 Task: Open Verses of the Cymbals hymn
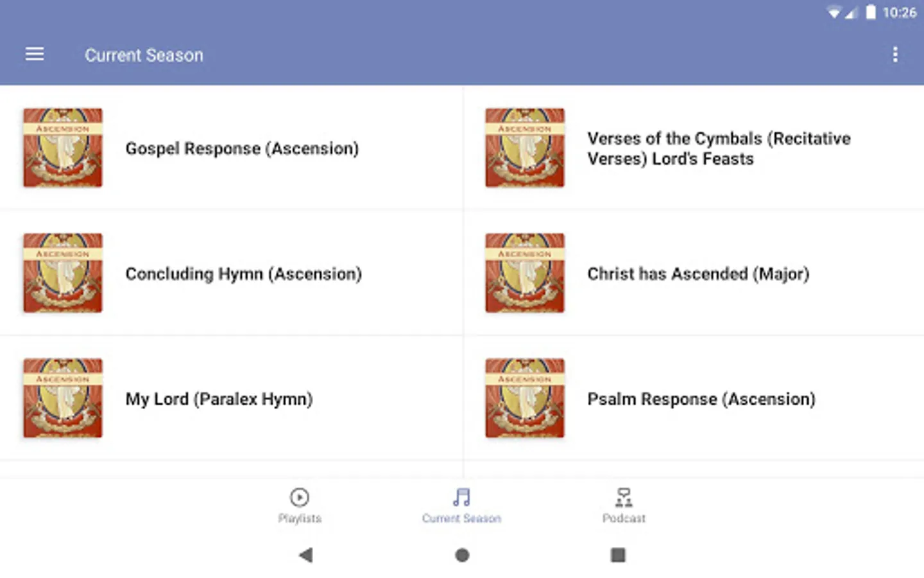click(719, 148)
